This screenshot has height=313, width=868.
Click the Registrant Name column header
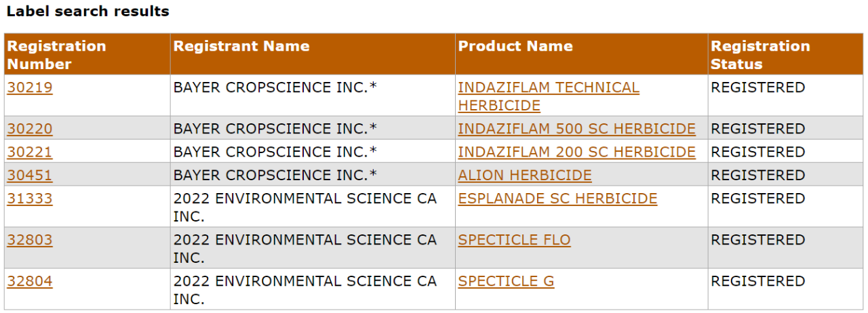313,54
